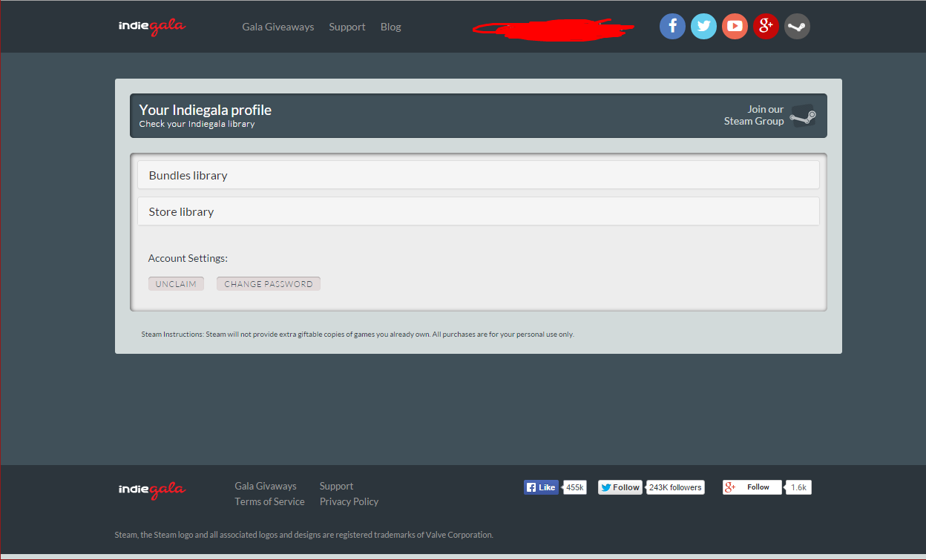926x560 pixels.
Task: Click the Twitter Follow button in footer
Action: point(620,487)
